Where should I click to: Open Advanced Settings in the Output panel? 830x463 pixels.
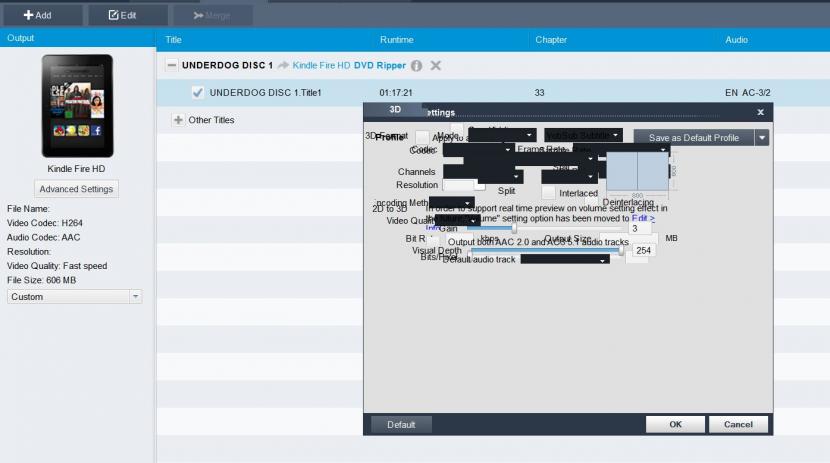click(x=76, y=189)
